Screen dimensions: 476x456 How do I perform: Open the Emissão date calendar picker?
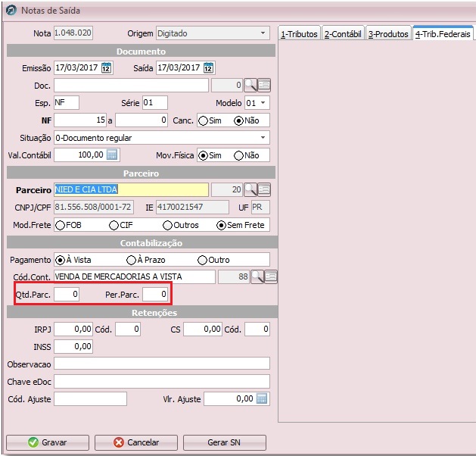pyautogui.click(x=106, y=67)
